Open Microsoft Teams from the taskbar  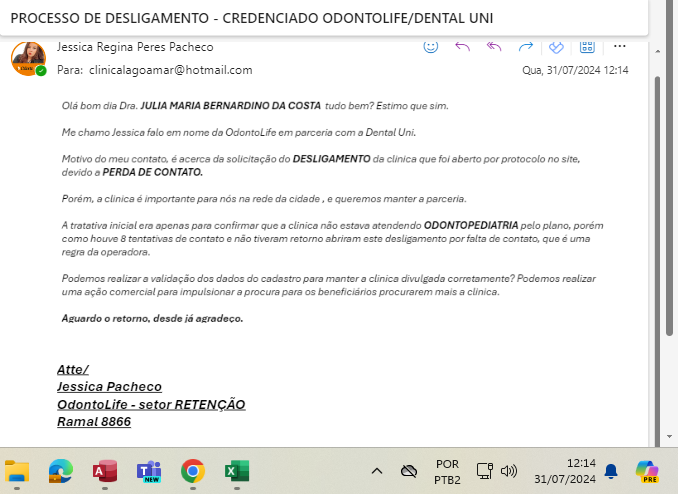click(x=149, y=471)
